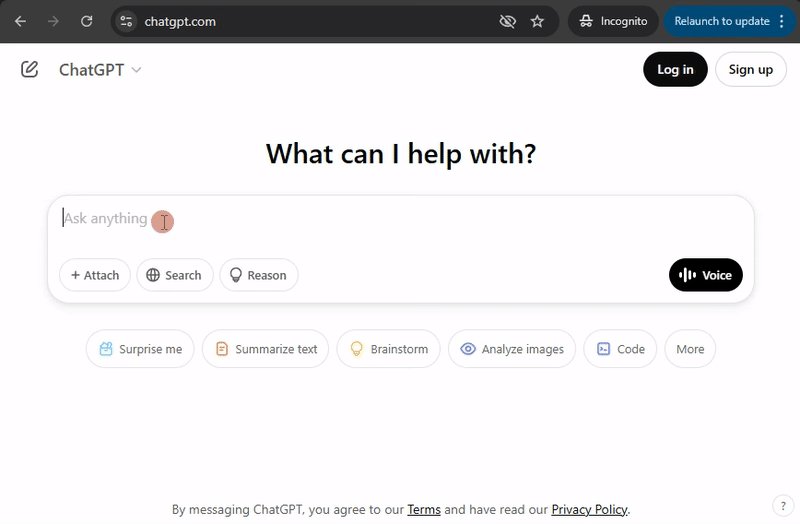
Task: Open the help question mark button
Action: point(783,506)
